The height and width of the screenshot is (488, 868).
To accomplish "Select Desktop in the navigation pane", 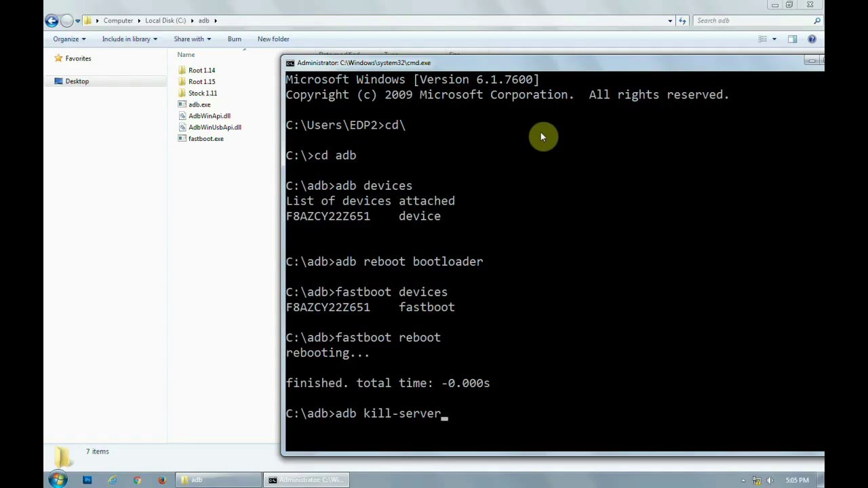I will coord(77,81).
